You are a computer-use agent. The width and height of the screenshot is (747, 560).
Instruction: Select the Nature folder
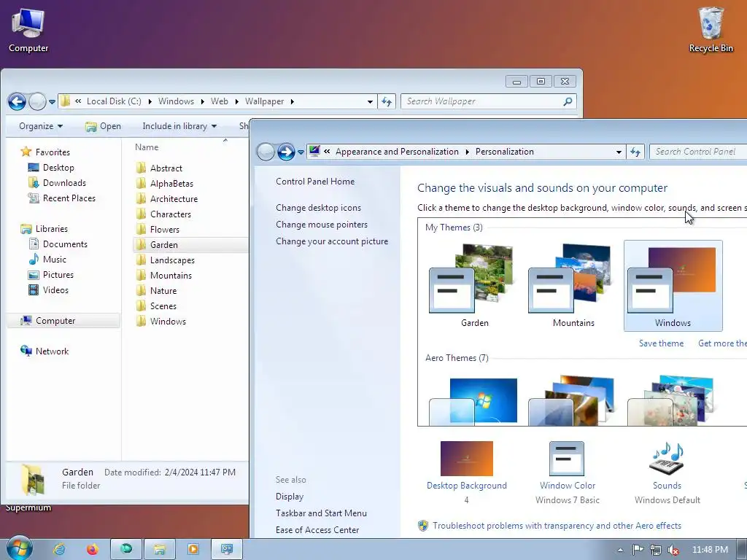pyautogui.click(x=156, y=290)
